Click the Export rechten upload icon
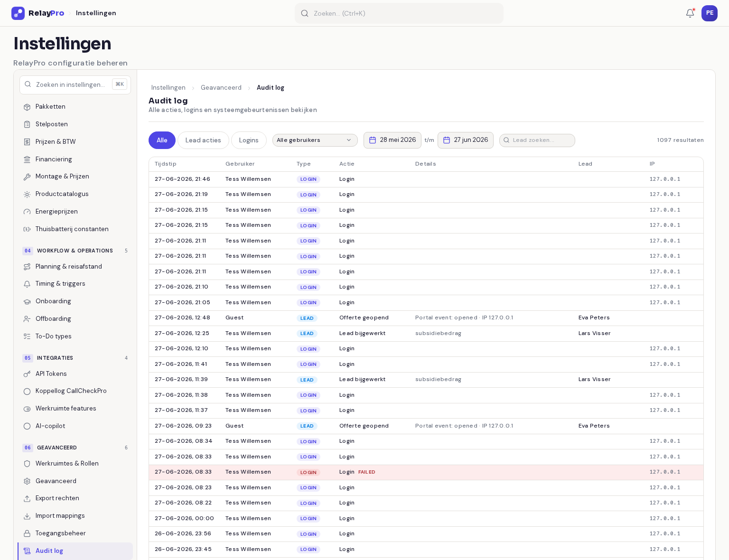 (x=27, y=498)
